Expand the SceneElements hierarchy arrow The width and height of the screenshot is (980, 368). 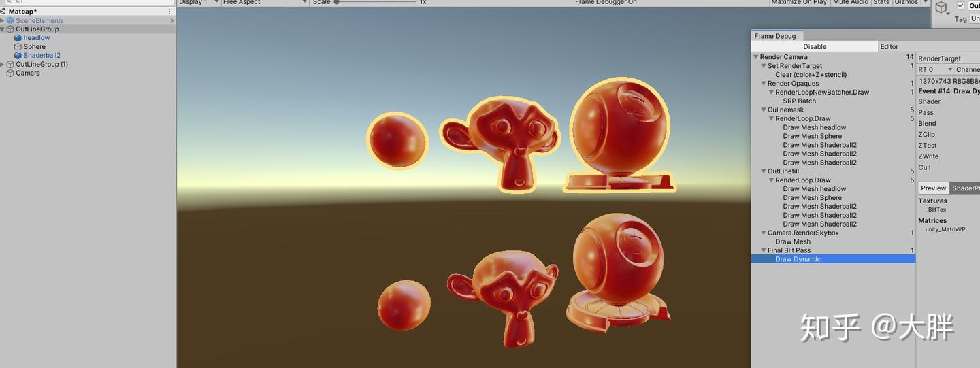[x=3, y=20]
